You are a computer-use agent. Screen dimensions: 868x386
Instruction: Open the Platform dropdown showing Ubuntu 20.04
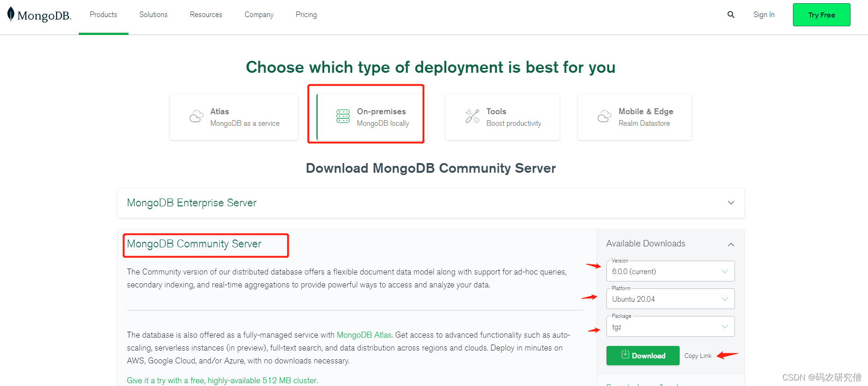click(x=670, y=299)
